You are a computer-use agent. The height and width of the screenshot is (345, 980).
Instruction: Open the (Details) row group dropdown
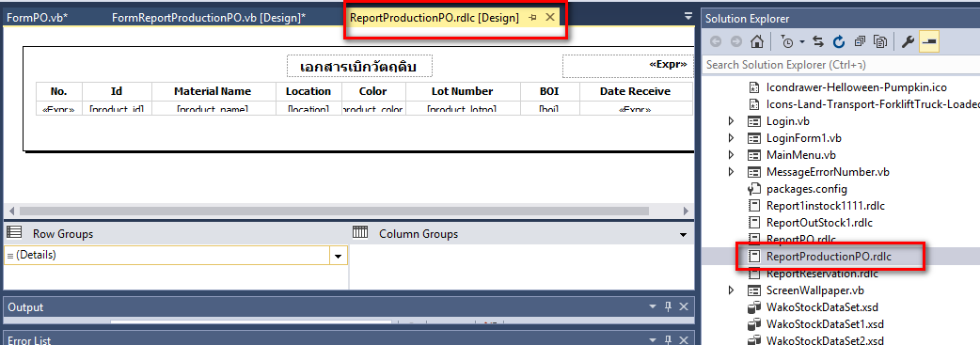339,256
